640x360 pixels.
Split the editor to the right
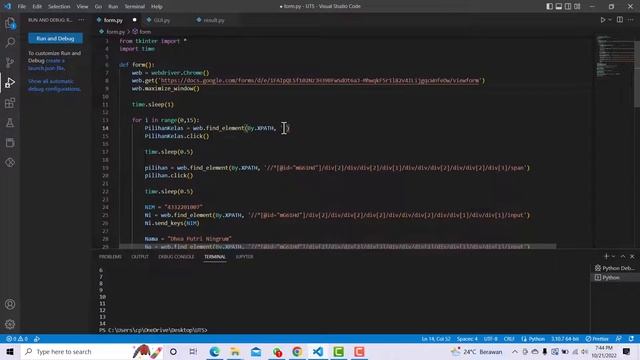[620, 20]
